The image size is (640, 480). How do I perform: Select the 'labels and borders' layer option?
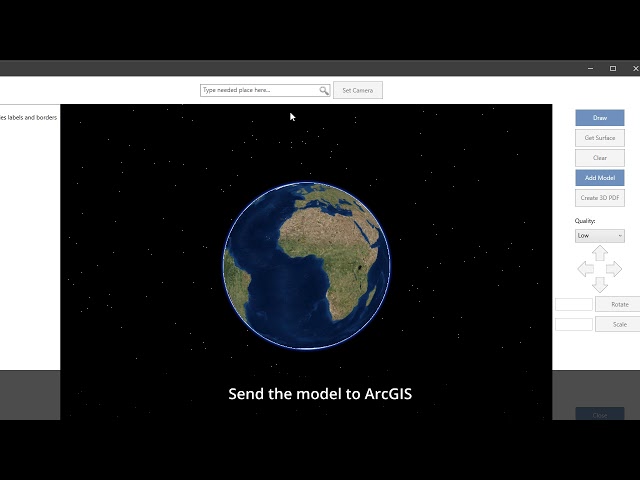tap(28, 117)
